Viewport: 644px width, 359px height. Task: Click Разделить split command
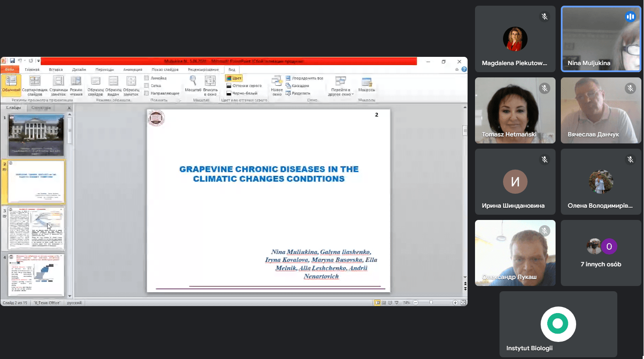(x=298, y=93)
